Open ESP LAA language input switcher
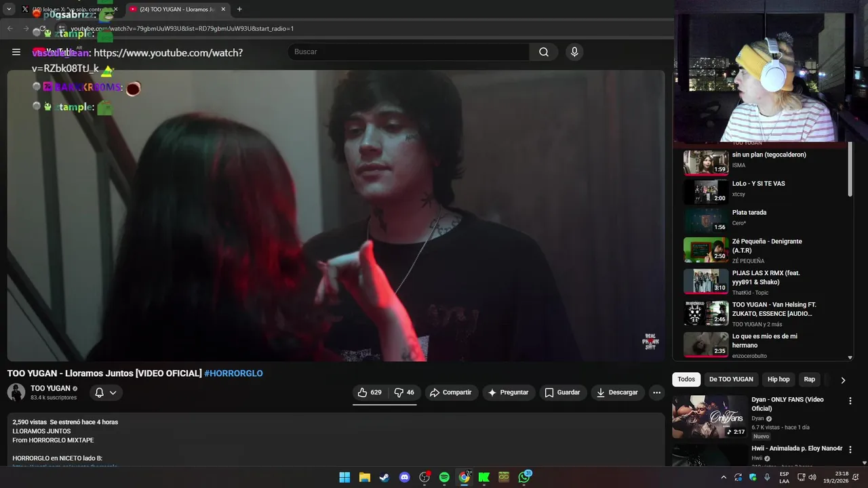 tap(784, 477)
